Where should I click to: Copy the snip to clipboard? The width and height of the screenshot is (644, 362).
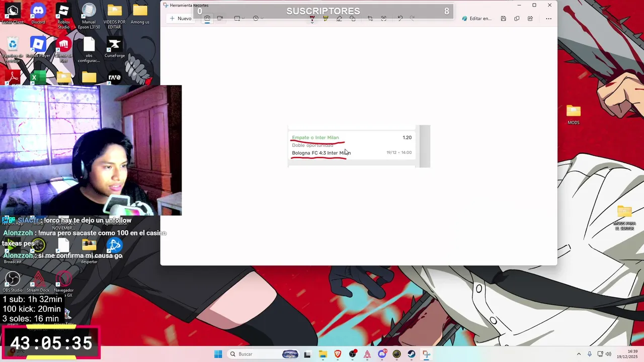click(x=517, y=19)
